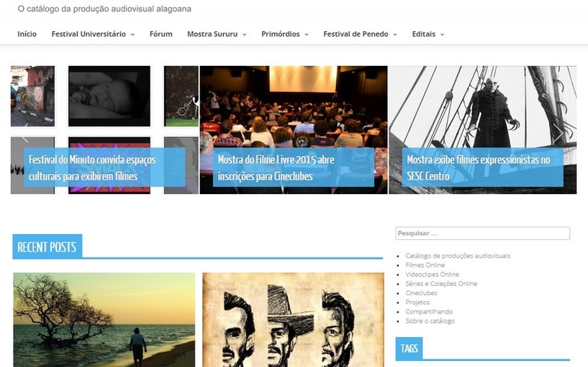Click the slider previous arrow
The image size is (588, 367).
(x=24, y=133)
